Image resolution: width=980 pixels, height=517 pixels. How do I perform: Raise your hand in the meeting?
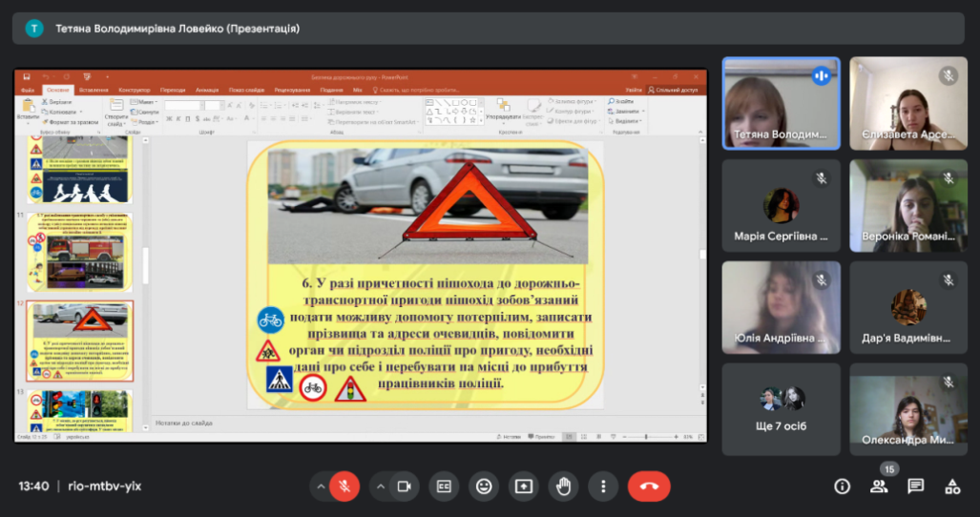[564, 486]
